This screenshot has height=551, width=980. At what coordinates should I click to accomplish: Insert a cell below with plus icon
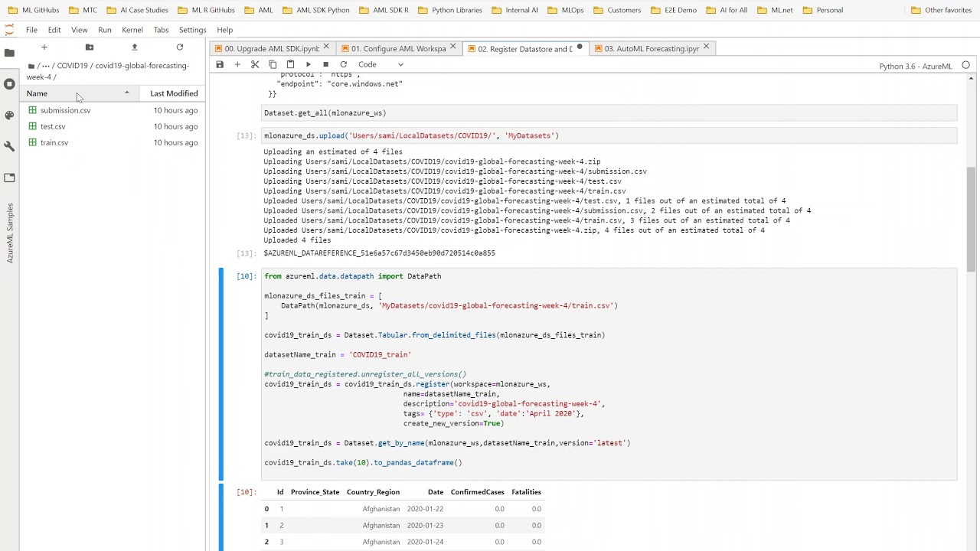tap(237, 64)
